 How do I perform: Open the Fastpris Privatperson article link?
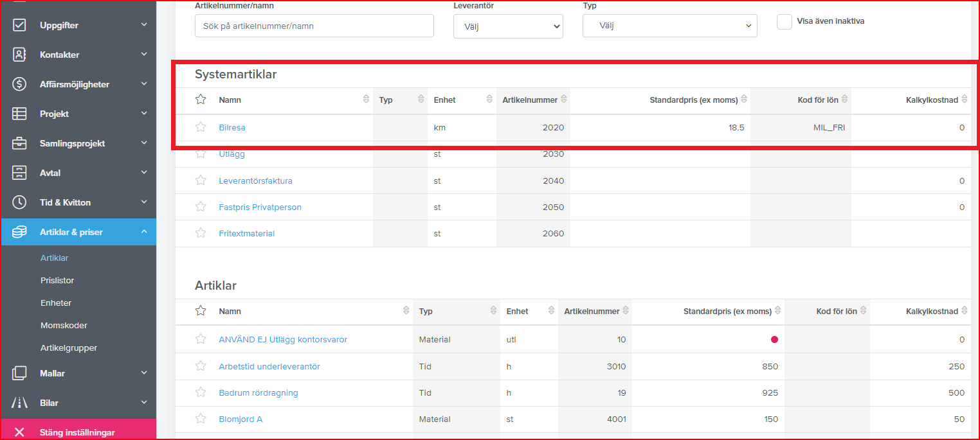(260, 207)
